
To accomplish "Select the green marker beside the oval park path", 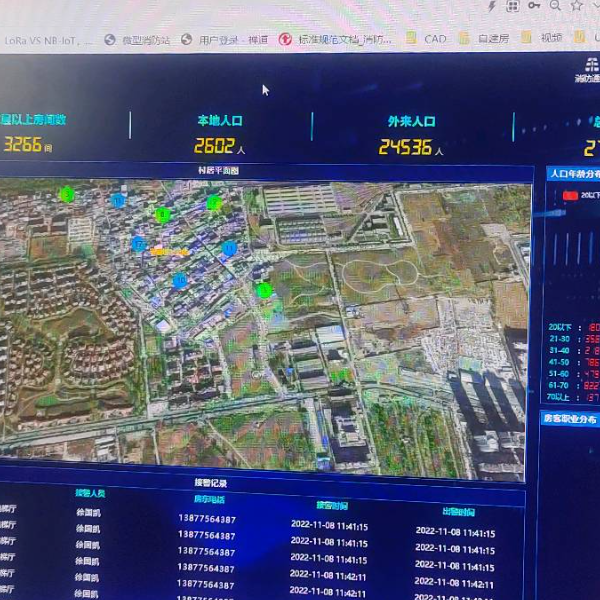I will pos(264,291).
